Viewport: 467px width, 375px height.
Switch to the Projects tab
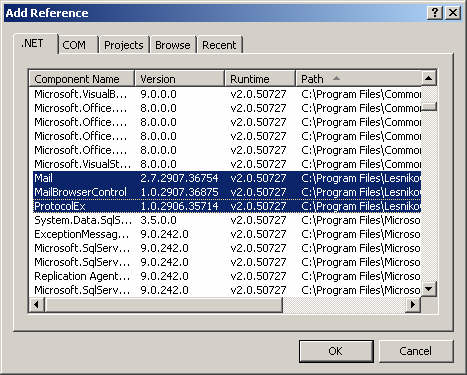point(124,45)
